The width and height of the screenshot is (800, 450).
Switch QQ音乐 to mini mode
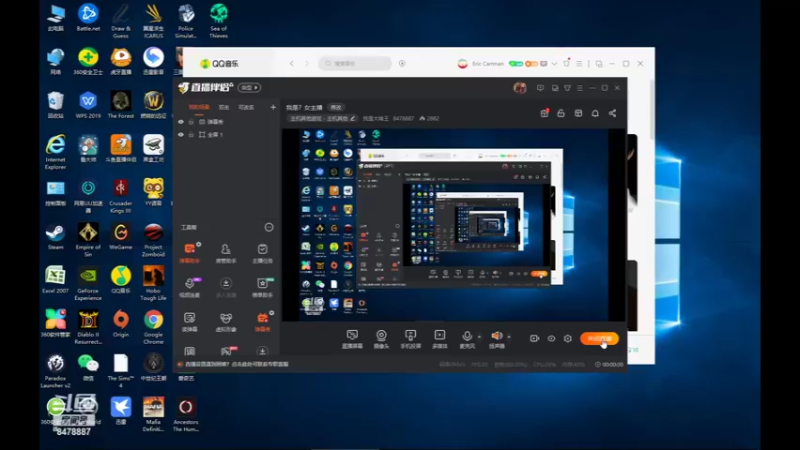click(x=598, y=64)
